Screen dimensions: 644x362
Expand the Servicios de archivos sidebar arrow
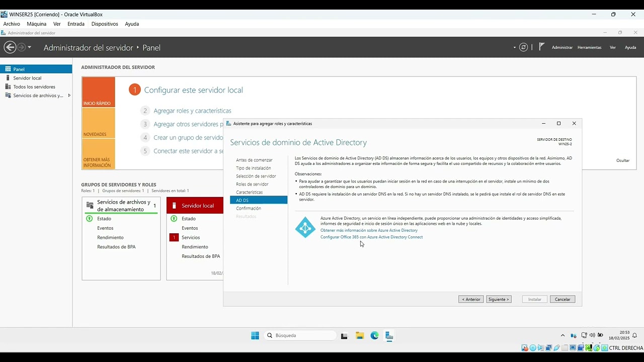[69, 96]
